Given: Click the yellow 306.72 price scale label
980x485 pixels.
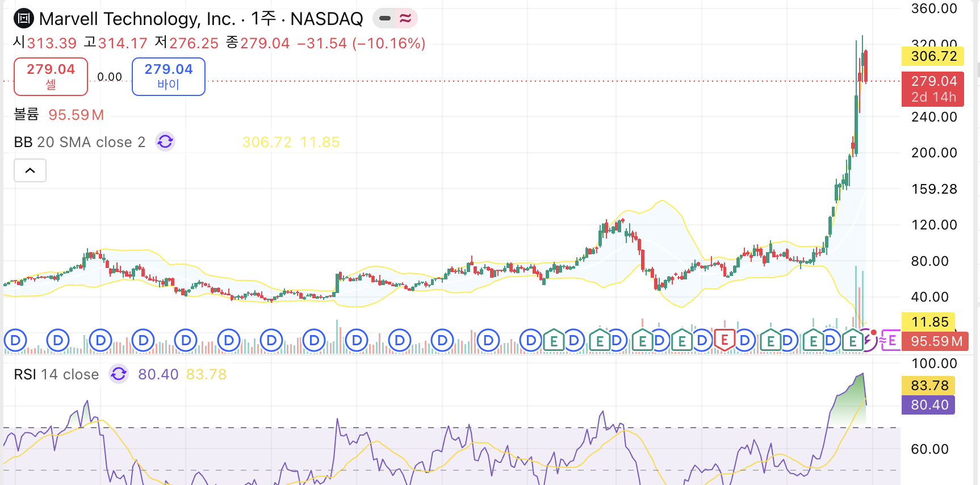Looking at the screenshot, I should point(933,56).
